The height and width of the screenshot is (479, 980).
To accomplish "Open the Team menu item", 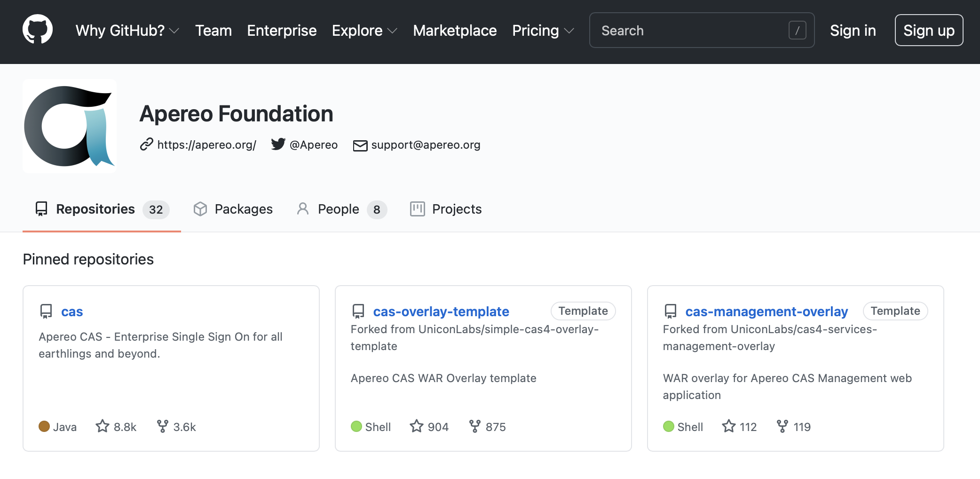I will tap(213, 31).
